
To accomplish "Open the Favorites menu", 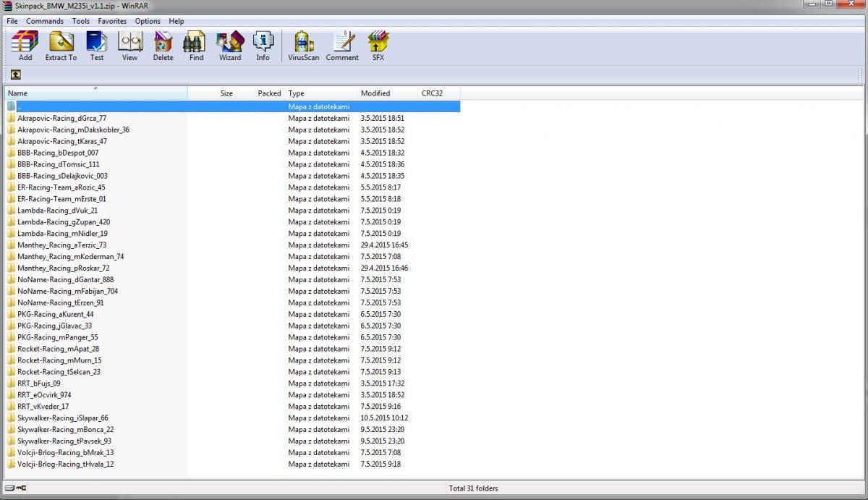I will pyautogui.click(x=112, y=21).
